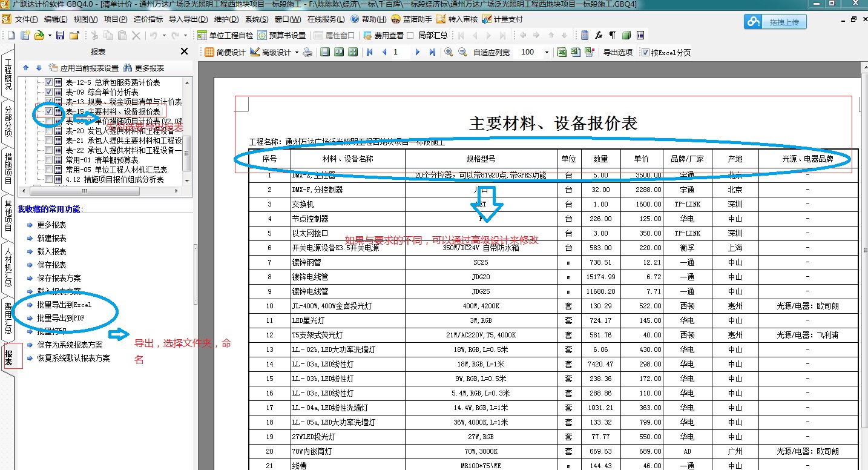The width and height of the screenshot is (868, 470).
Task: Click the New file icon
Action: (x=12, y=35)
